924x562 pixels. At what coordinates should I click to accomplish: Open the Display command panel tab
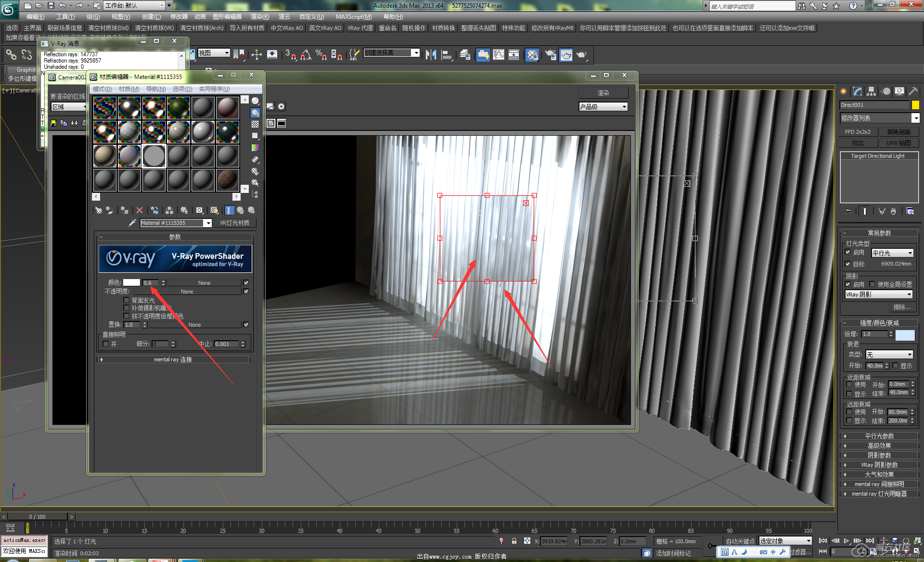899,91
